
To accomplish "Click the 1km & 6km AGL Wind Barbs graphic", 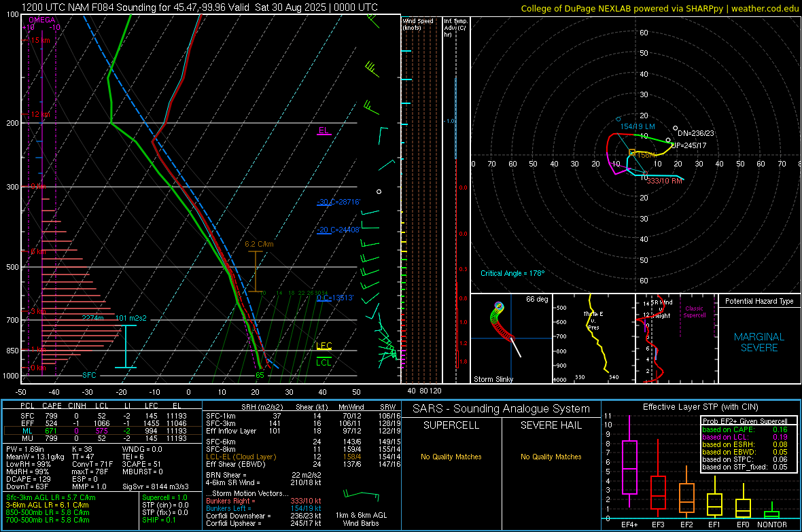I will 361,495.
